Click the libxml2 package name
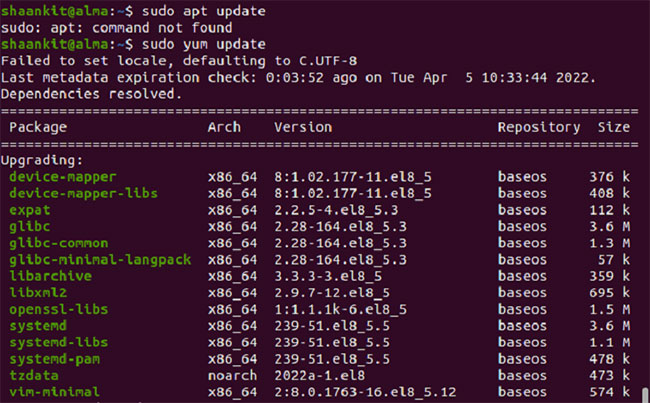 point(38,293)
